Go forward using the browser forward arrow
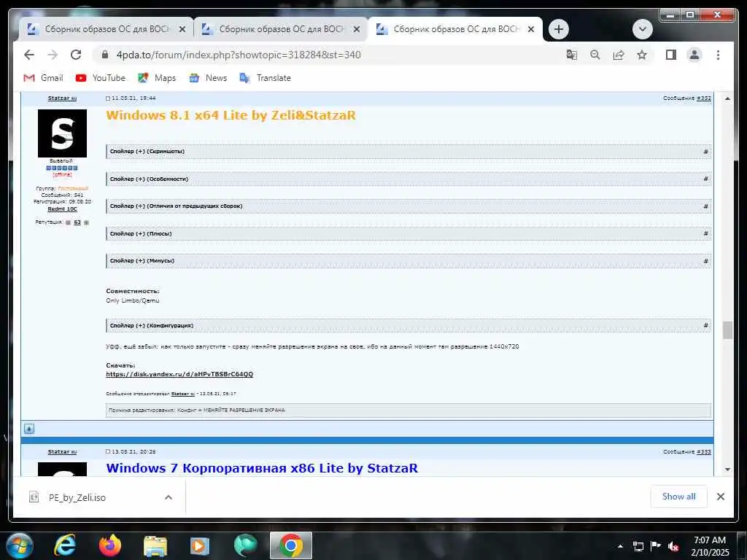Screen dimensions: 747x560 [x=53, y=55]
